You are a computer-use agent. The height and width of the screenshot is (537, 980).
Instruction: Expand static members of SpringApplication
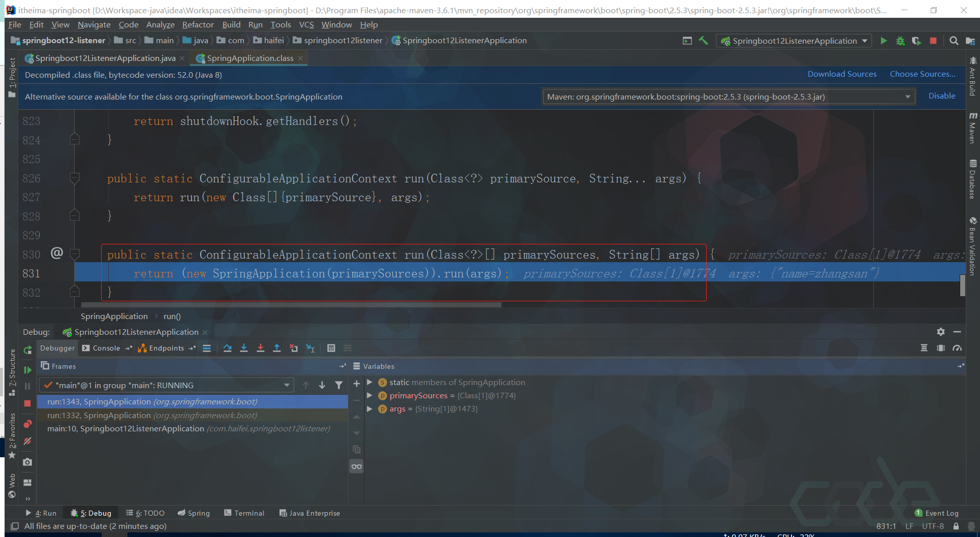click(x=370, y=382)
